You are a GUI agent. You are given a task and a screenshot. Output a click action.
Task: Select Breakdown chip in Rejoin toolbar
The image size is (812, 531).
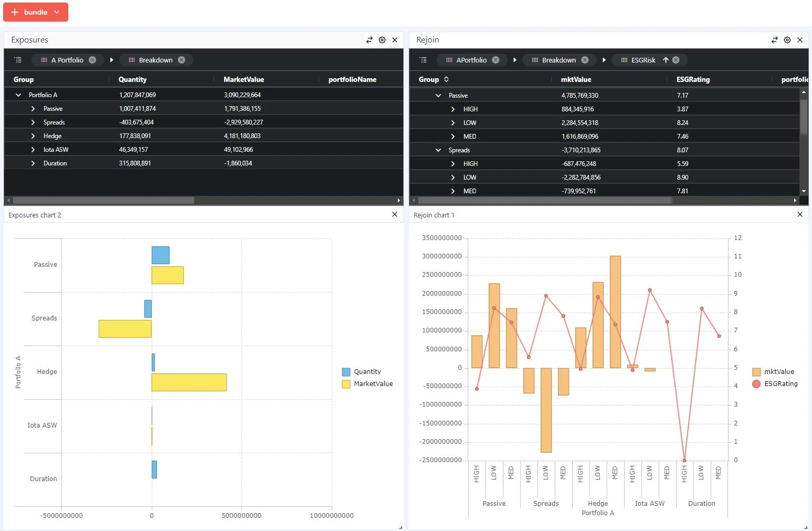[558, 60]
